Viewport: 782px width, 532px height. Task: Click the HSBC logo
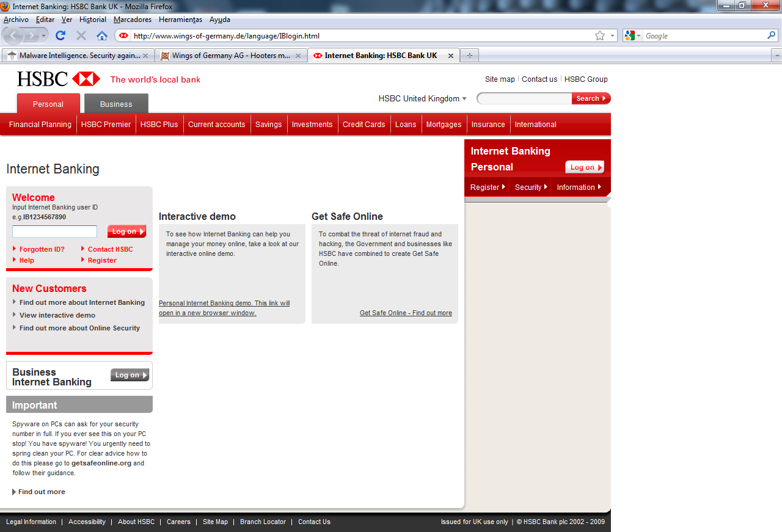click(x=59, y=79)
